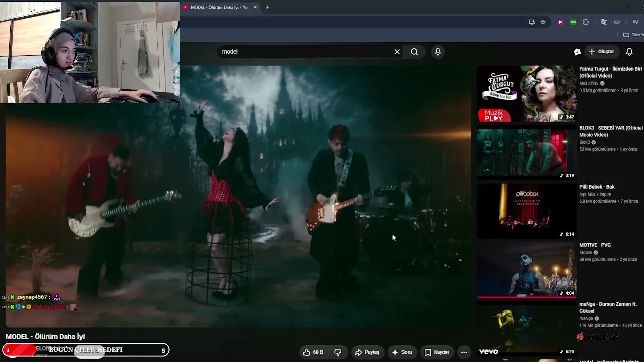
Task: Like the video with thumbs up
Action: [x=313, y=352]
